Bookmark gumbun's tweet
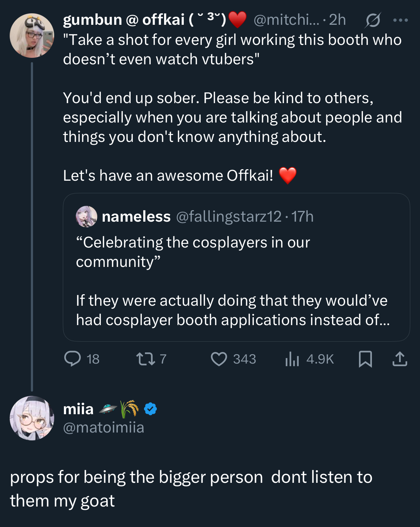 pyautogui.click(x=365, y=359)
